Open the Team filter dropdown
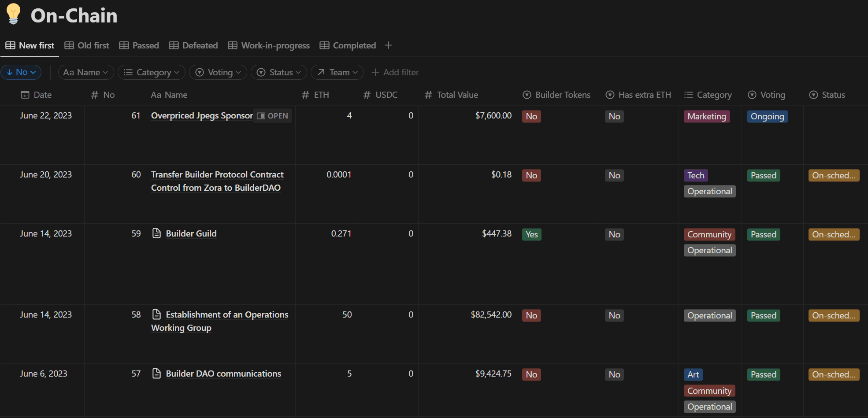 pos(337,72)
